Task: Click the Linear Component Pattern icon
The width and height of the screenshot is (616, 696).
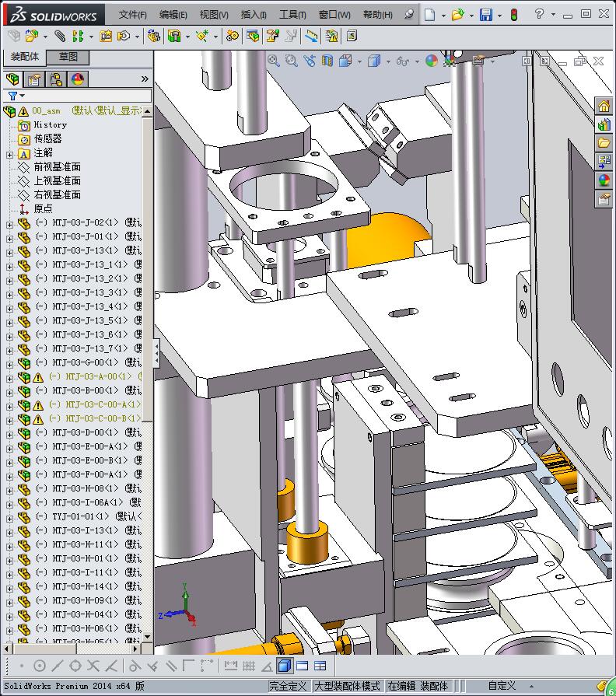Action: (x=78, y=36)
